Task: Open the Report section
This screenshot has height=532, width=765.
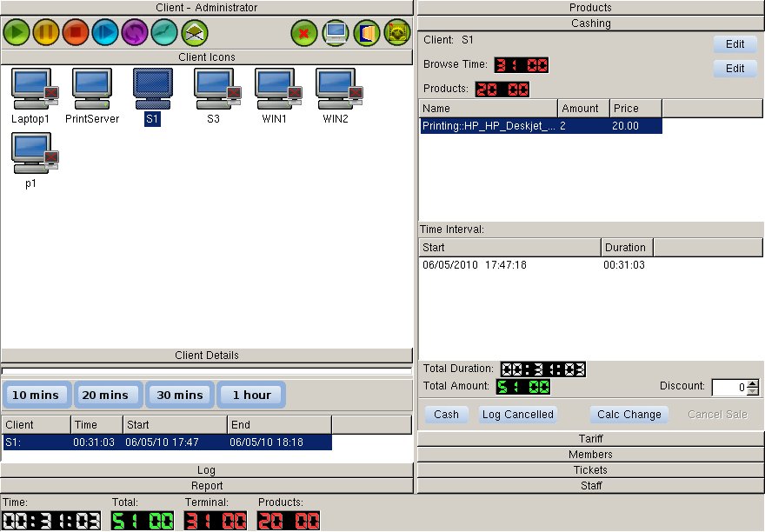Action: (x=207, y=486)
